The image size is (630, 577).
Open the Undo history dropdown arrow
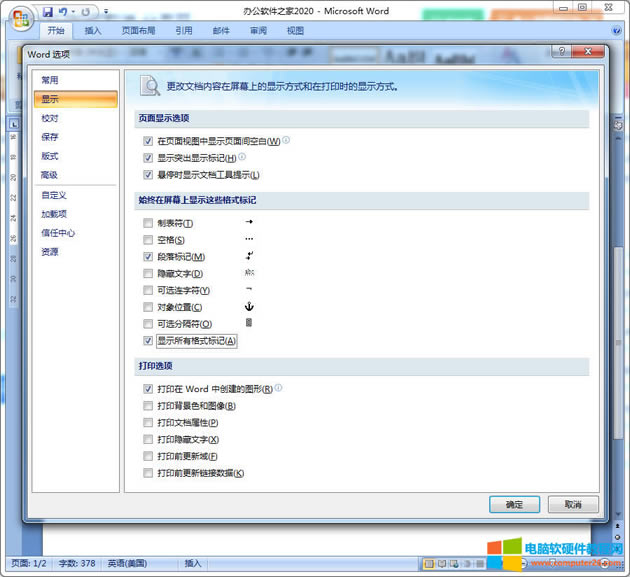pos(73,12)
